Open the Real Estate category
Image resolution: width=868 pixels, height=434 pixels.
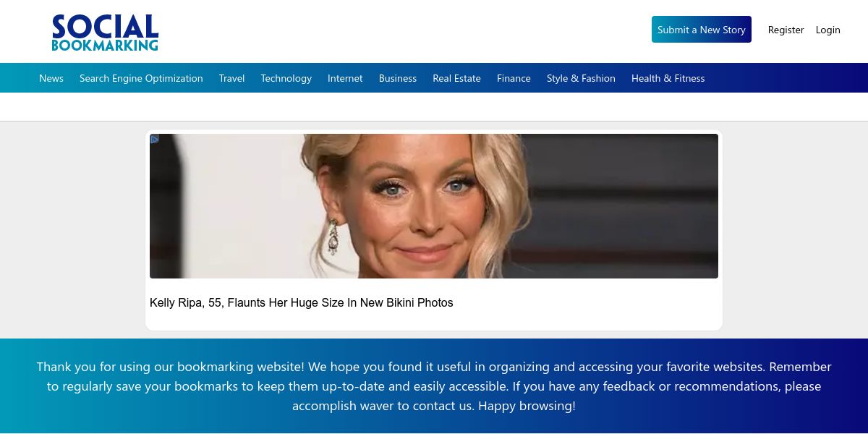(x=456, y=78)
